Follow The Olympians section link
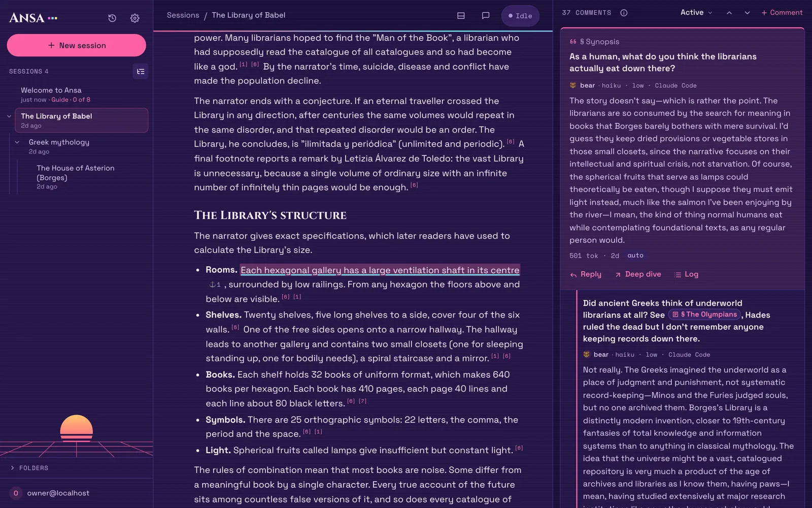812x508 pixels. tap(705, 315)
